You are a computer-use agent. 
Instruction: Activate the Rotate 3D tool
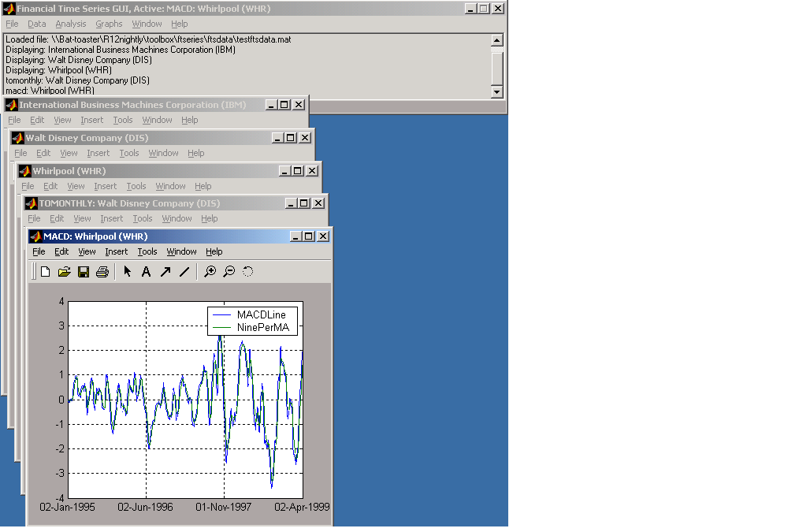click(248, 272)
